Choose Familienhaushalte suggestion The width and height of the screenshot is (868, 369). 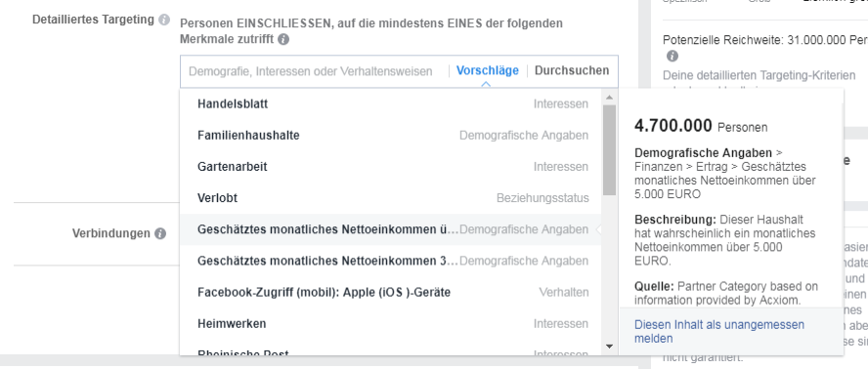[x=391, y=136]
